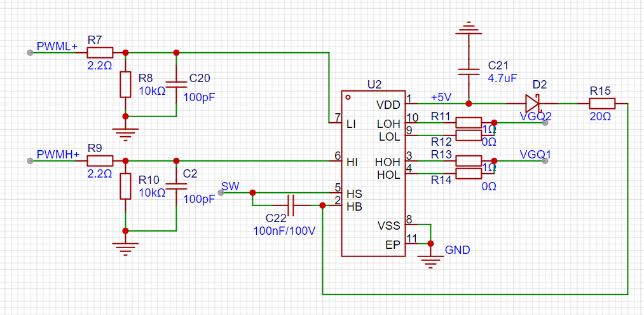Image resolution: width=644 pixels, height=315 pixels.
Task: Select resistor R10 symbol
Action: 125,186
